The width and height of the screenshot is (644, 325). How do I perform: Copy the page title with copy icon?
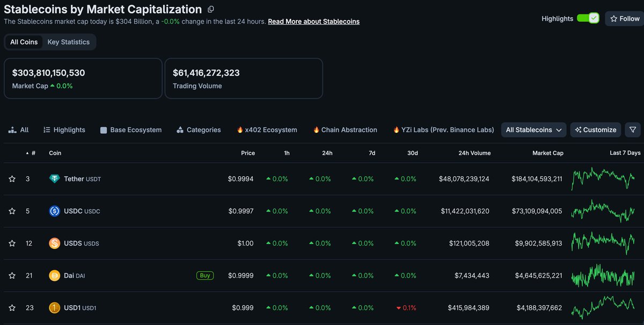point(211,9)
